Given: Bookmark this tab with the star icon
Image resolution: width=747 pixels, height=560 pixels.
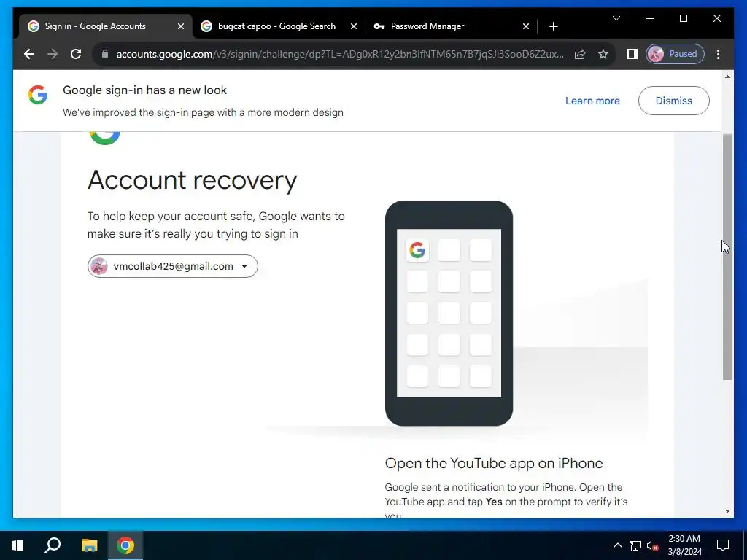Looking at the screenshot, I should coord(603,54).
